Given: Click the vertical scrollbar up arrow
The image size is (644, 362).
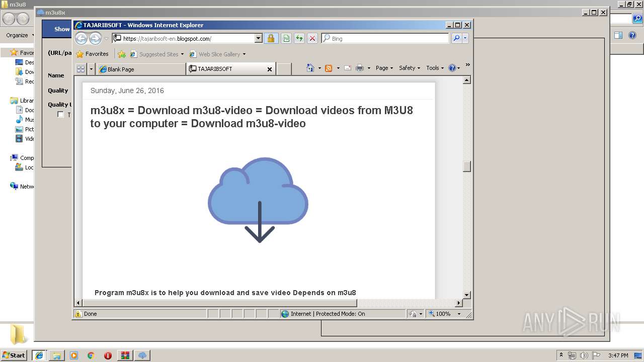Looking at the screenshot, I should (x=467, y=80).
